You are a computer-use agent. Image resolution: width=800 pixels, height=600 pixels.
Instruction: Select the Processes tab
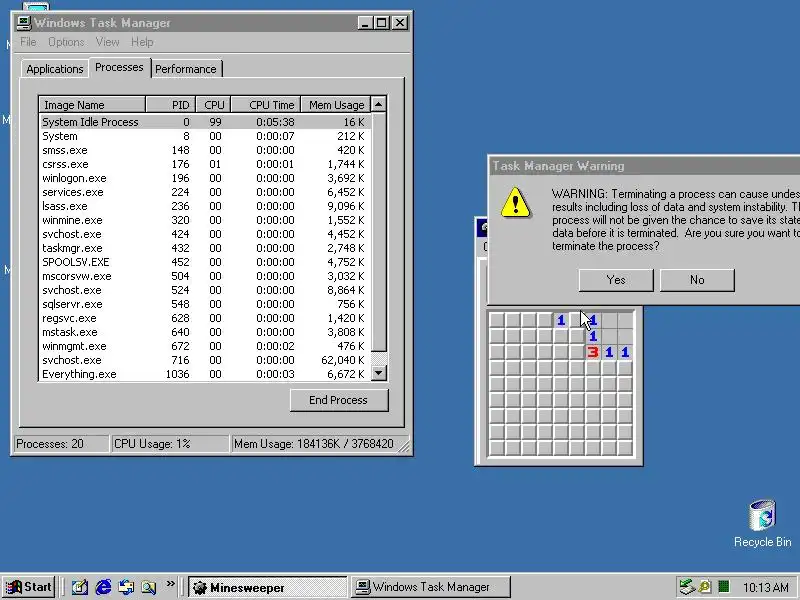tap(119, 67)
